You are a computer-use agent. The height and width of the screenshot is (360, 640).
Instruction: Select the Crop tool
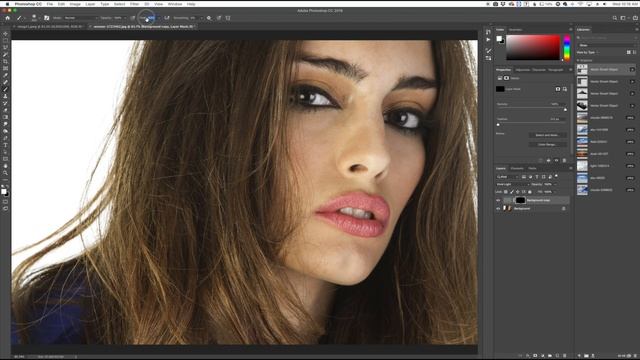click(5, 62)
